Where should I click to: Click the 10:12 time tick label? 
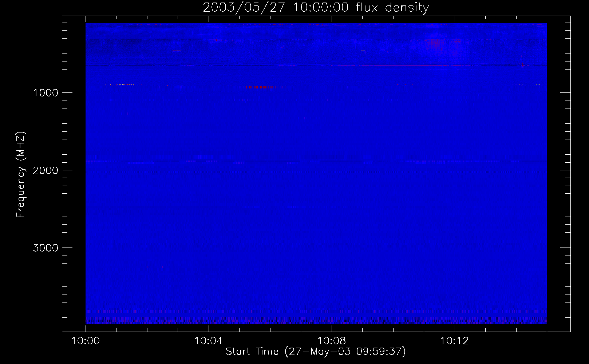pyautogui.click(x=455, y=341)
